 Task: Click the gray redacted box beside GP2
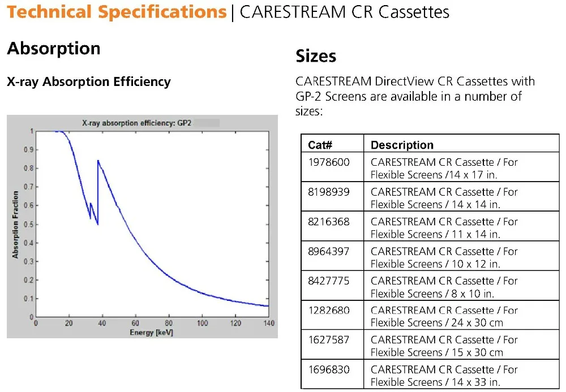[207, 123]
